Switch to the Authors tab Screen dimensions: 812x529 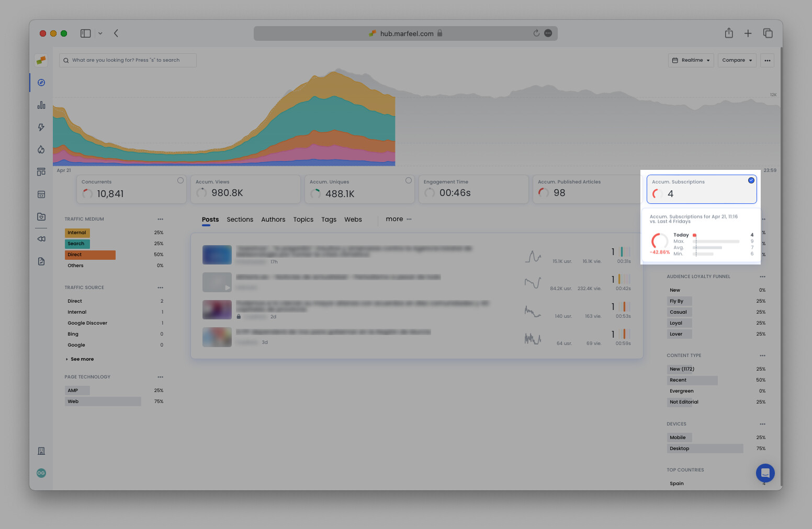click(x=273, y=220)
